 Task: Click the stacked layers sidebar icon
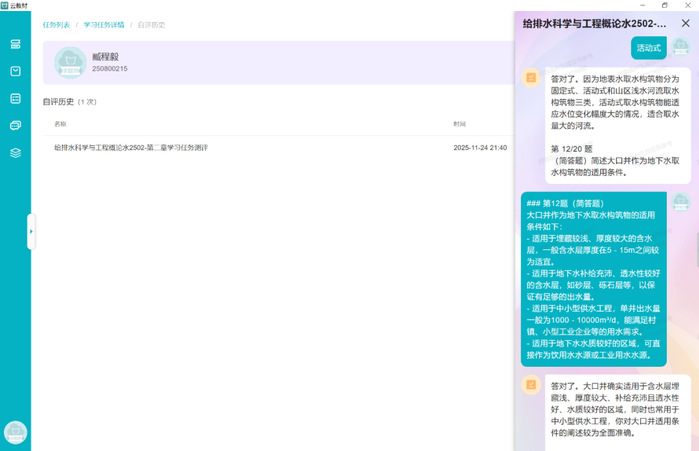[15, 152]
